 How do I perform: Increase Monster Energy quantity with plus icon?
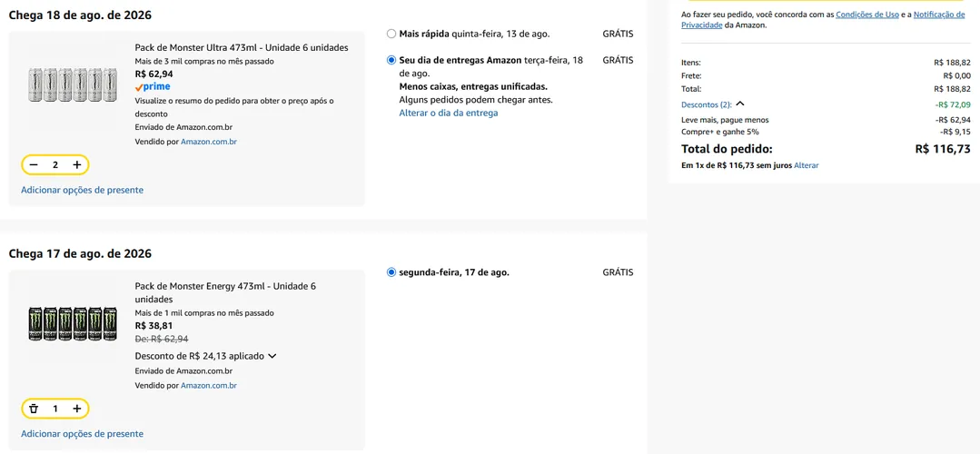click(77, 409)
